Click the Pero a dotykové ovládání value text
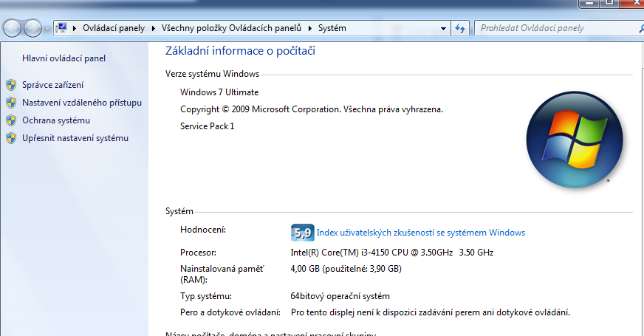644x336 pixels. [431, 312]
